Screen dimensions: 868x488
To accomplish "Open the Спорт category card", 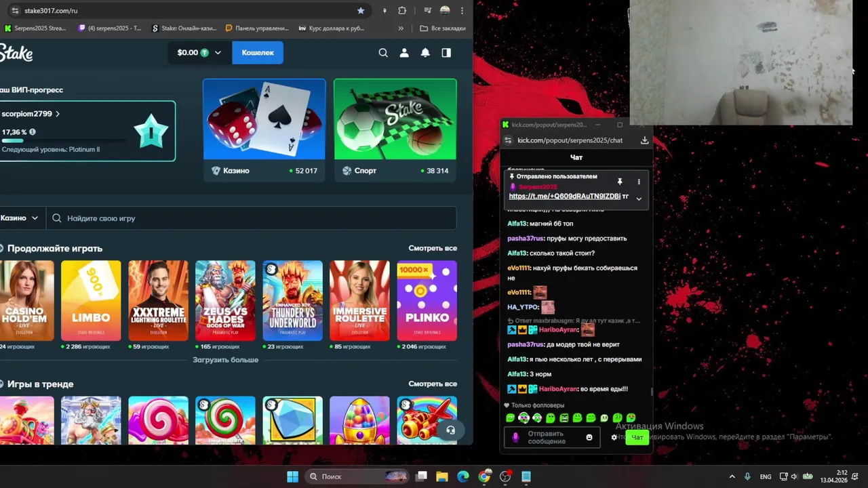I will click(x=395, y=130).
